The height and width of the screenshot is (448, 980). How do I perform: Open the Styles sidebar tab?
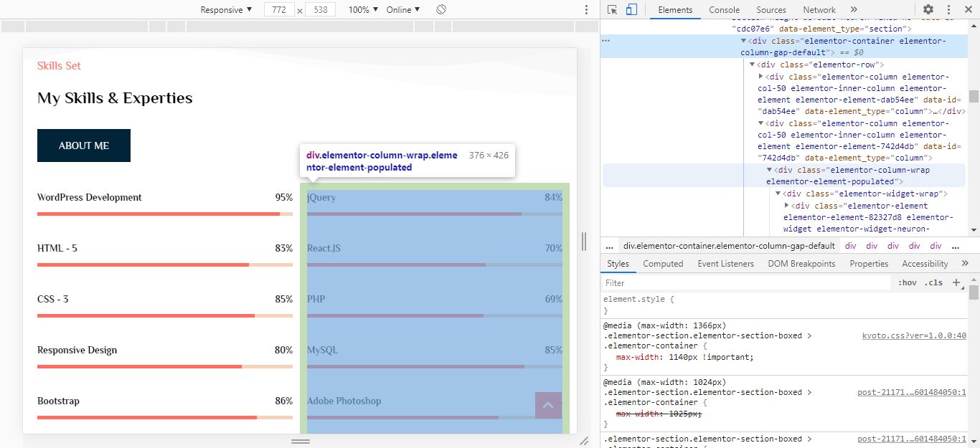click(x=618, y=263)
